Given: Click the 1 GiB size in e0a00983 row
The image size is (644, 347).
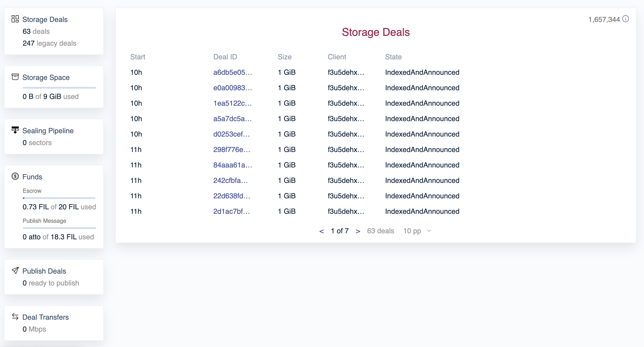Looking at the screenshot, I should click(x=286, y=88).
